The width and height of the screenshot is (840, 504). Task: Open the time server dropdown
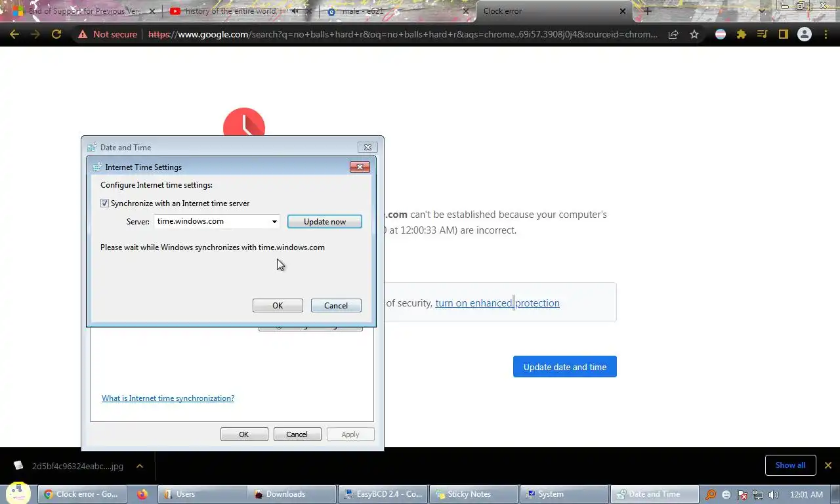coord(274,221)
